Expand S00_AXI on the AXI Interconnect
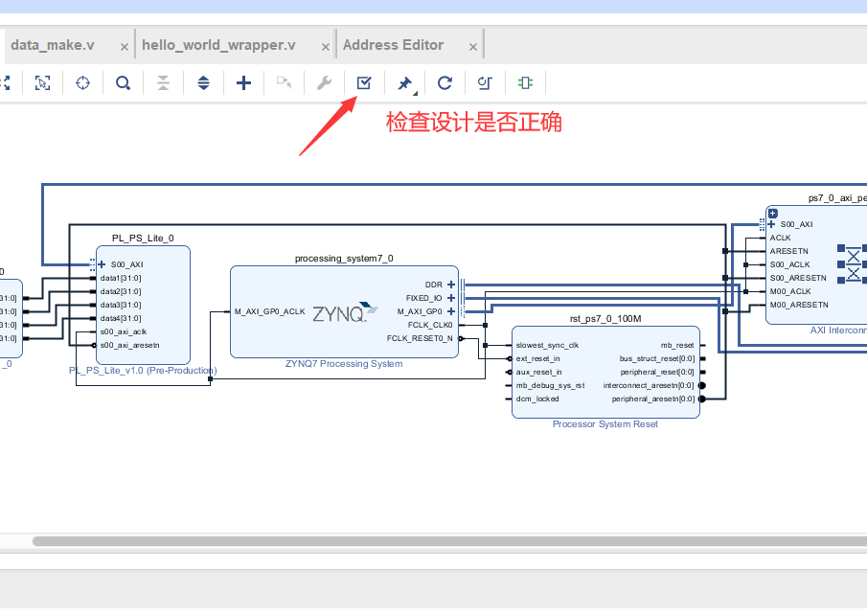This screenshot has height=616, width=867. pos(771,224)
